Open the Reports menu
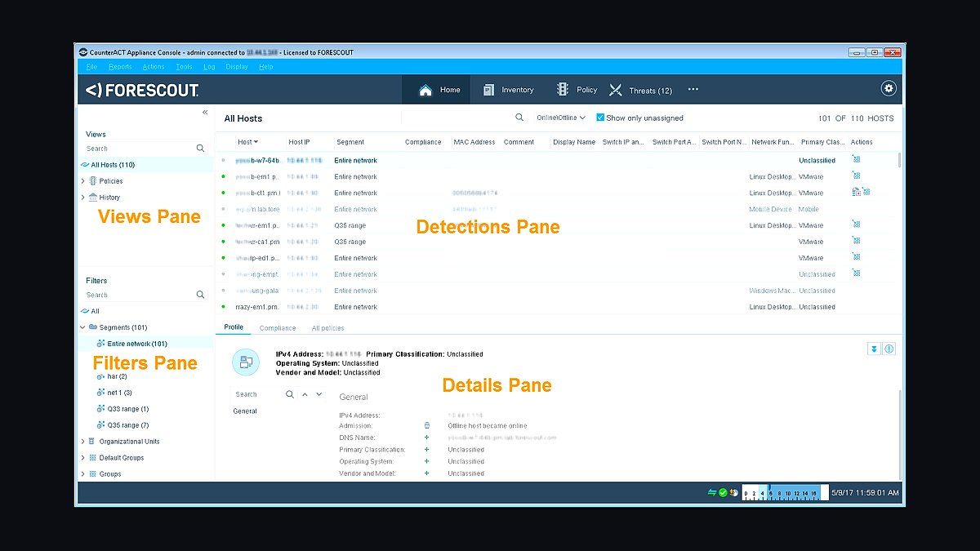980x551 pixels. pos(120,67)
